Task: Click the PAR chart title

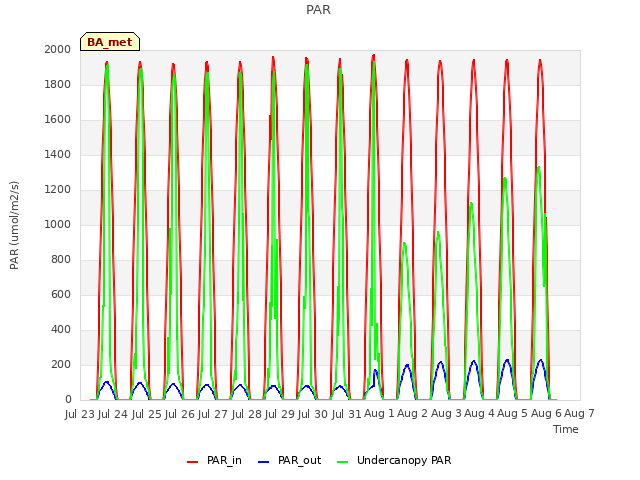Action: (x=318, y=9)
